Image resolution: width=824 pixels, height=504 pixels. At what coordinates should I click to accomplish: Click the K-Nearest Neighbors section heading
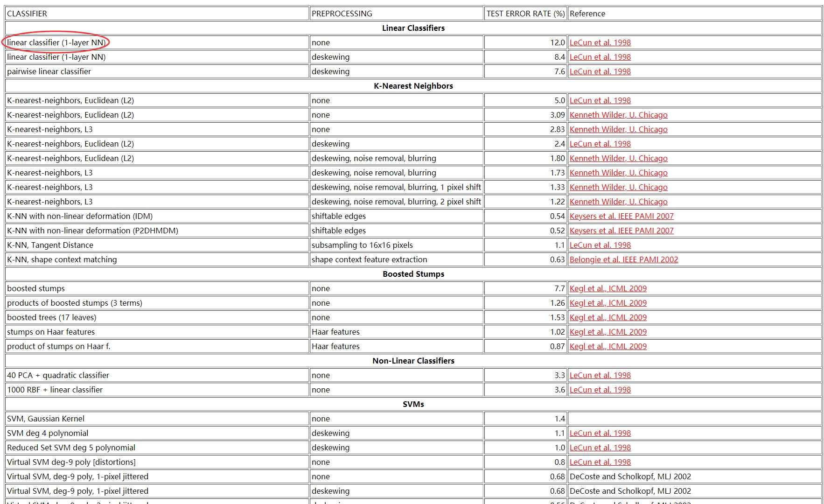point(413,86)
